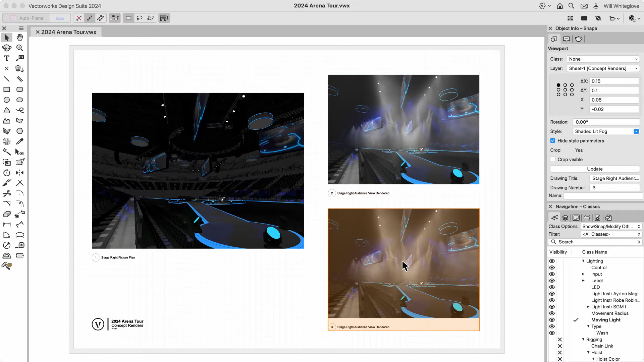Image resolution: width=644 pixels, height=362 pixels.
Task: Select the Stage Right Fixture Plan viewport
Action: tap(198, 171)
